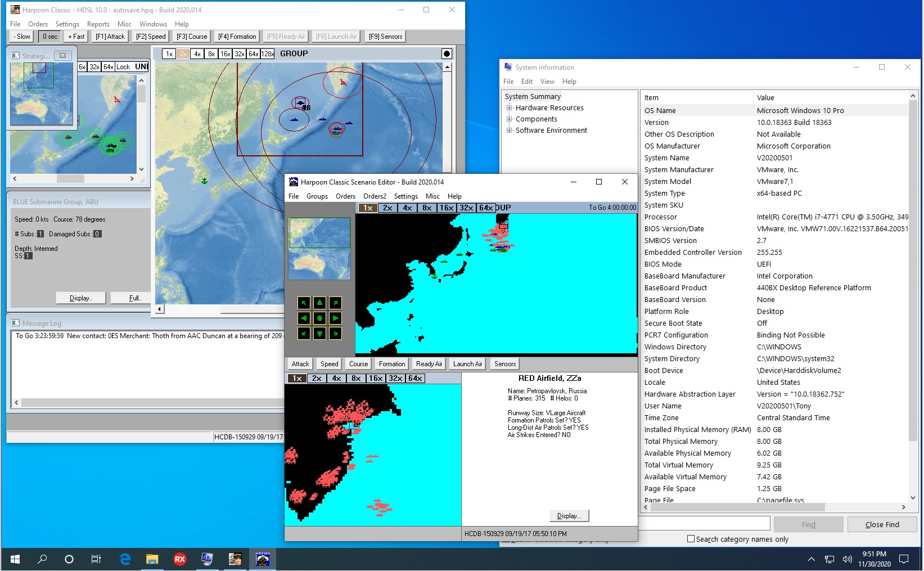Click the pan up-left arrow icon
Viewport: 924px width, 571px height.
click(304, 303)
